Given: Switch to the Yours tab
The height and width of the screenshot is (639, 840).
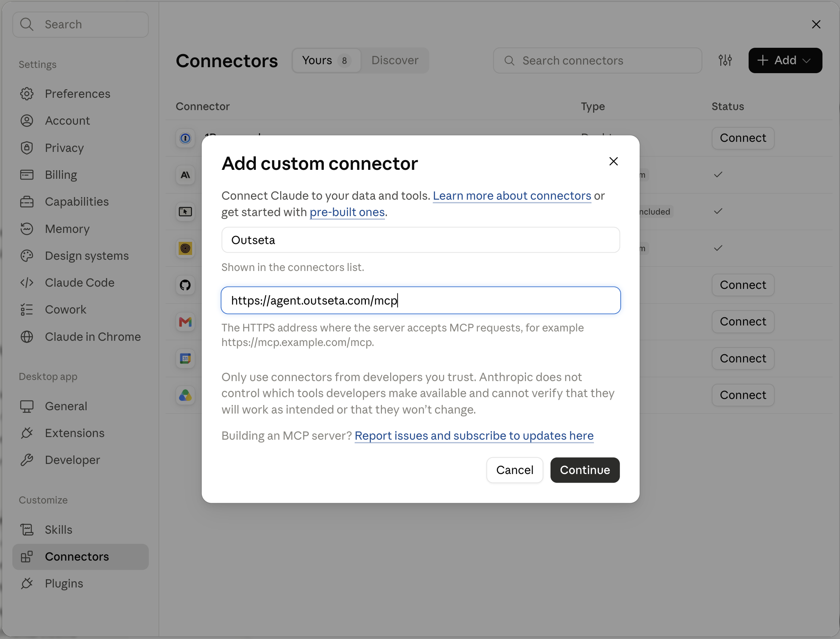Looking at the screenshot, I should click(x=326, y=60).
